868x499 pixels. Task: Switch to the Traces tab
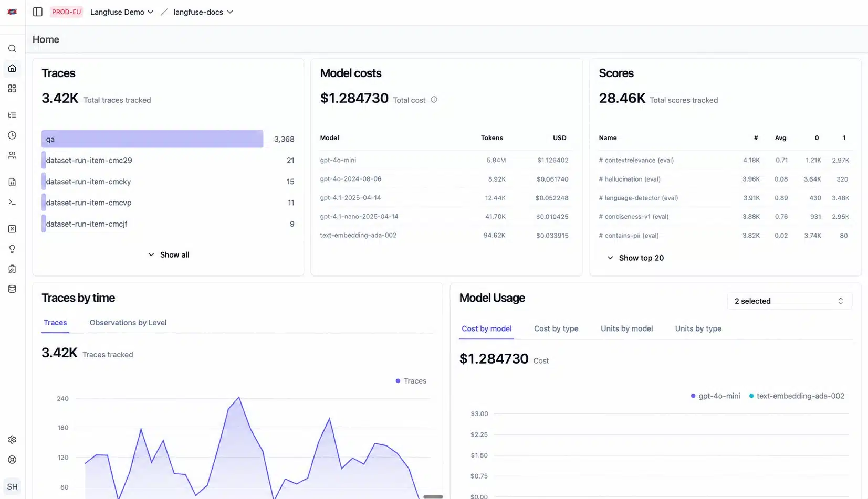tap(55, 323)
